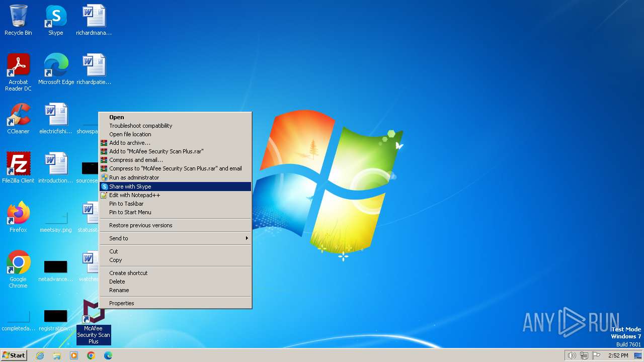Choose Run as administrator

click(175, 177)
